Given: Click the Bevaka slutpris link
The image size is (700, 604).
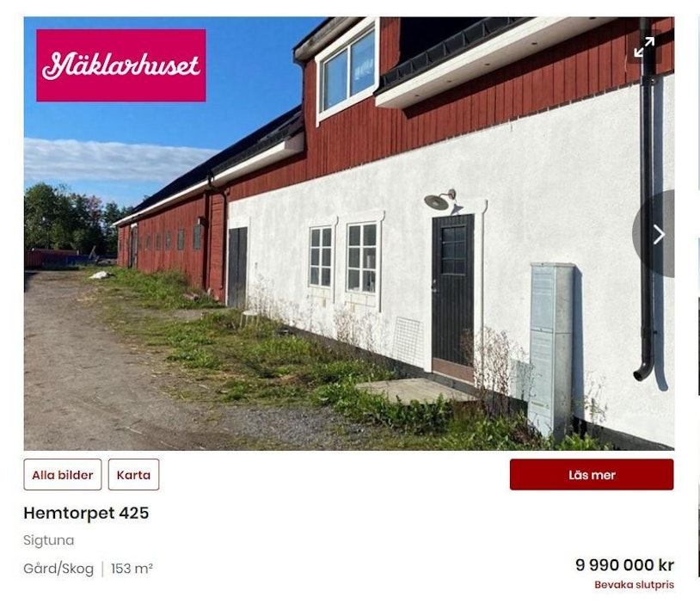Looking at the screenshot, I should pyautogui.click(x=634, y=584).
